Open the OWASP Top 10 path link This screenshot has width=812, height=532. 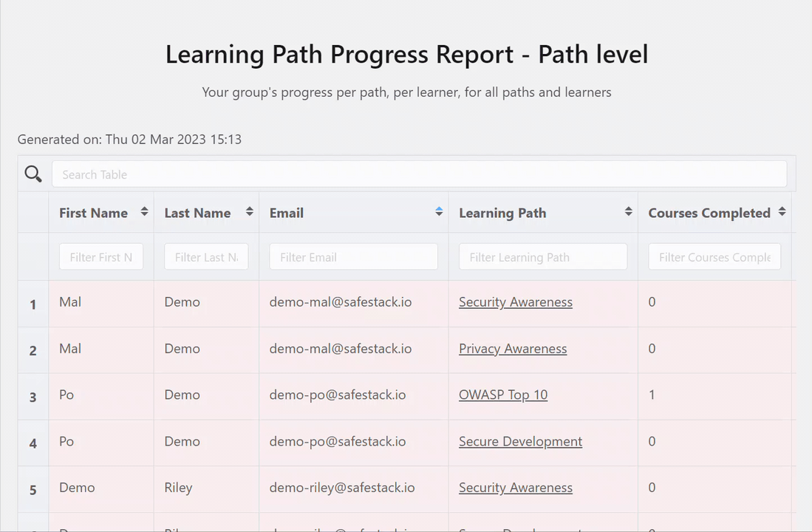coord(503,395)
